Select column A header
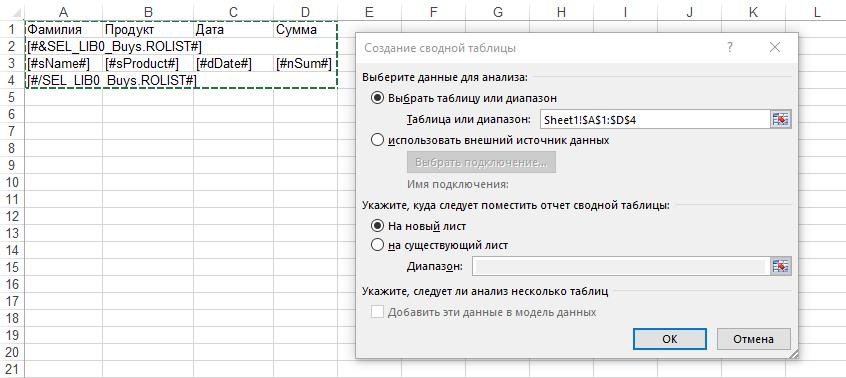 [63, 11]
